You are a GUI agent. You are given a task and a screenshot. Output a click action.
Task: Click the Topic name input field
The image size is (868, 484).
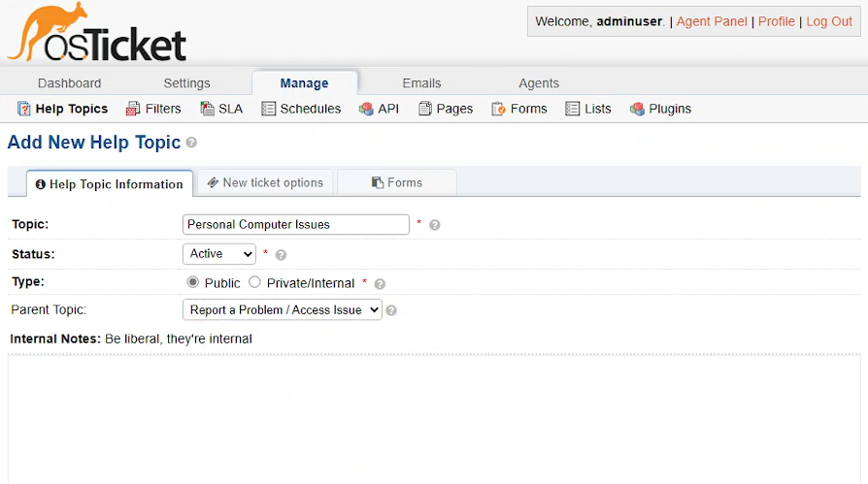coord(296,225)
